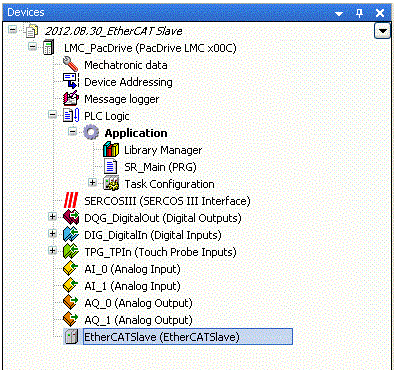Viewport: 399px width, 381px height.
Task: Click the LMC_PacDrive controller icon
Action: pyautogui.click(x=48, y=48)
